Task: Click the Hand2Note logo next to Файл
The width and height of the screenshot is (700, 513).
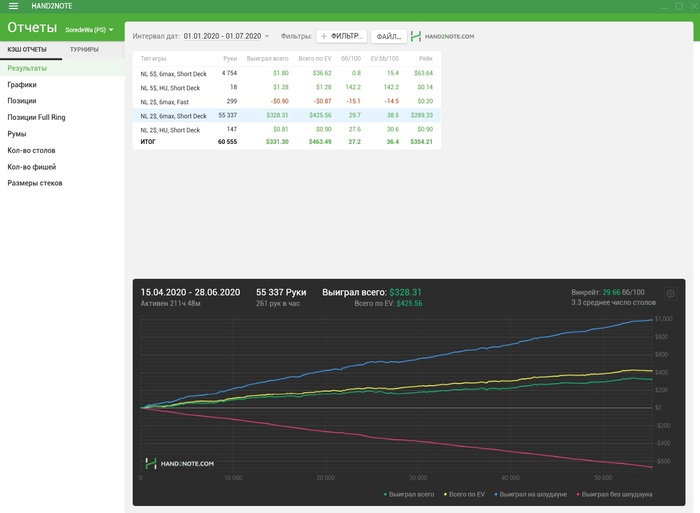Action: click(443, 36)
